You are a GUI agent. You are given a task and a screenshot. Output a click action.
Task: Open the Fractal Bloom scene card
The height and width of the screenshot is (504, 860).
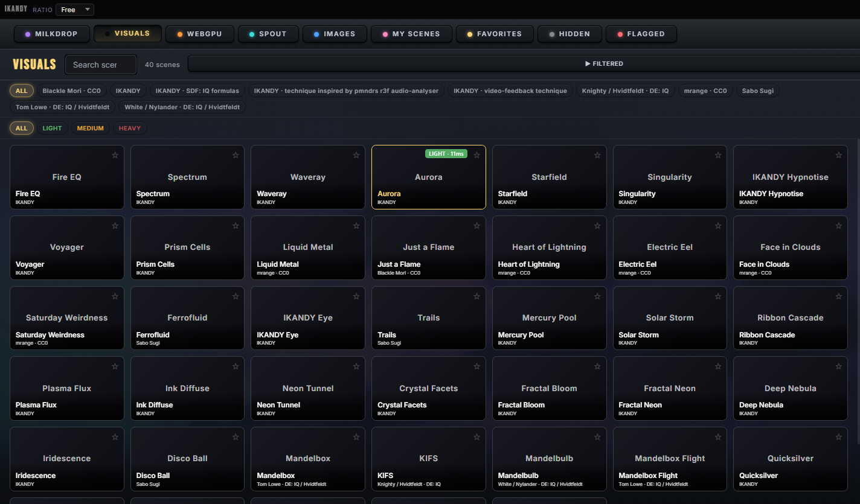pyautogui.click(x=549, y=388)
